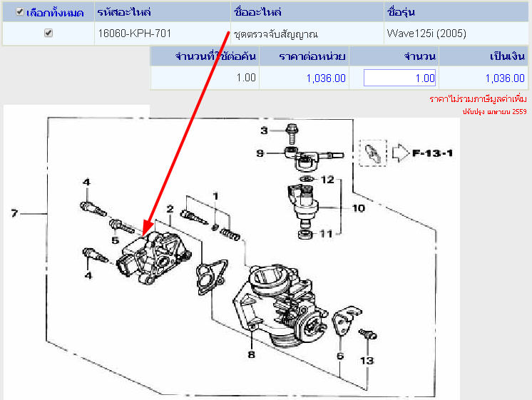Click the 'ชื่ออะไหล่' column header

click(x=257, y=12)
